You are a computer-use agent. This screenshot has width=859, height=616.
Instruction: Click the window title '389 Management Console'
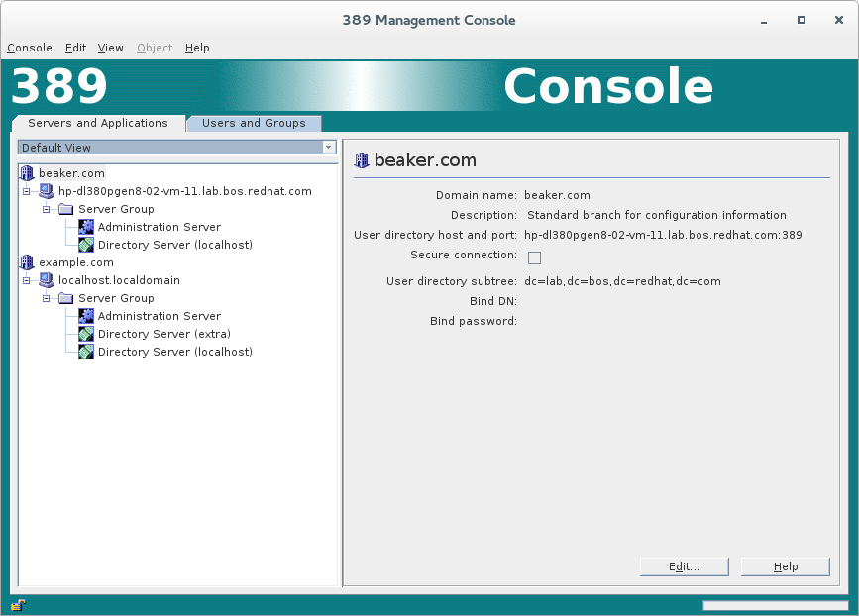tap(429, 20)
